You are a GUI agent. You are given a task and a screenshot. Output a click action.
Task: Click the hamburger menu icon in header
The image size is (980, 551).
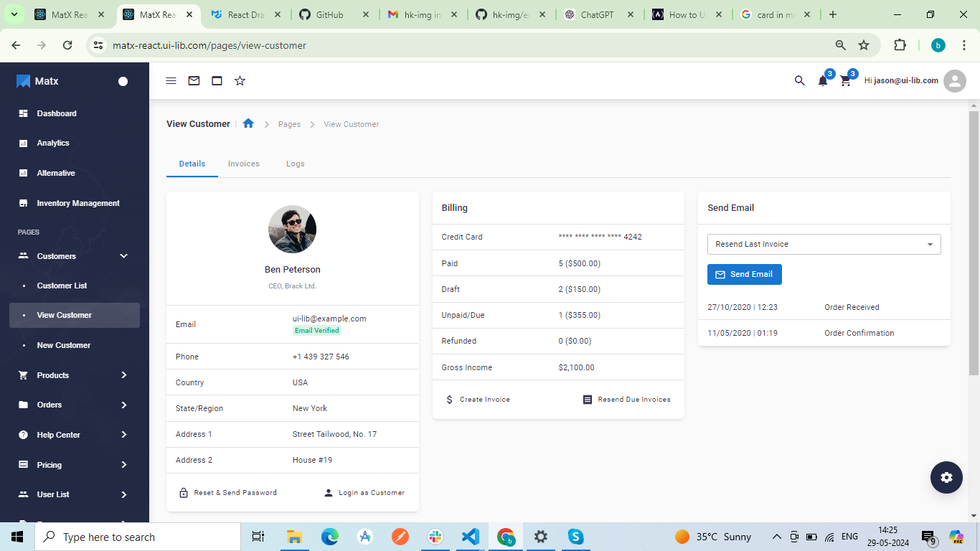coord(171,81)
